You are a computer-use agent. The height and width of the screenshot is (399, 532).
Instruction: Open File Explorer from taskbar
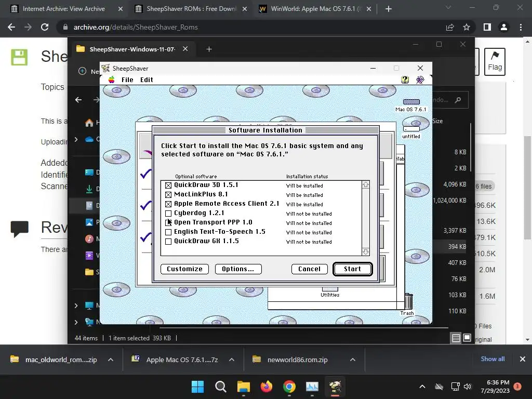click(243, 387)
